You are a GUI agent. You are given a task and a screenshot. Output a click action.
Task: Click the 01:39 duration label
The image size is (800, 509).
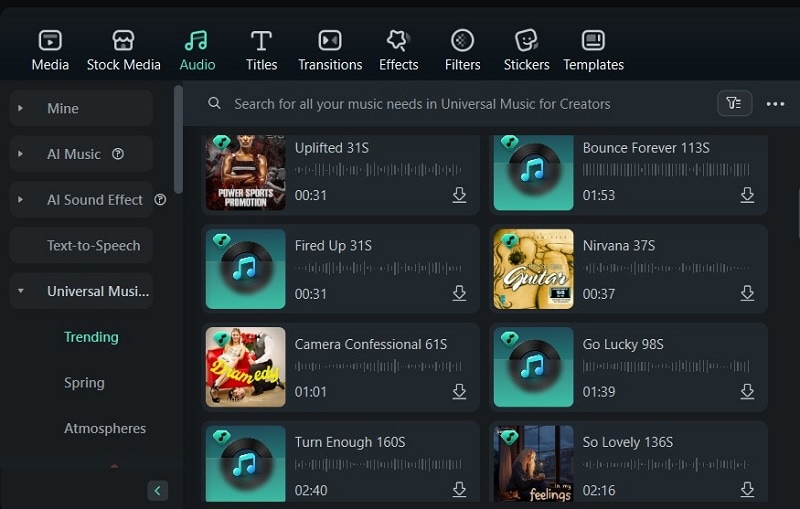tap(598, 392)
